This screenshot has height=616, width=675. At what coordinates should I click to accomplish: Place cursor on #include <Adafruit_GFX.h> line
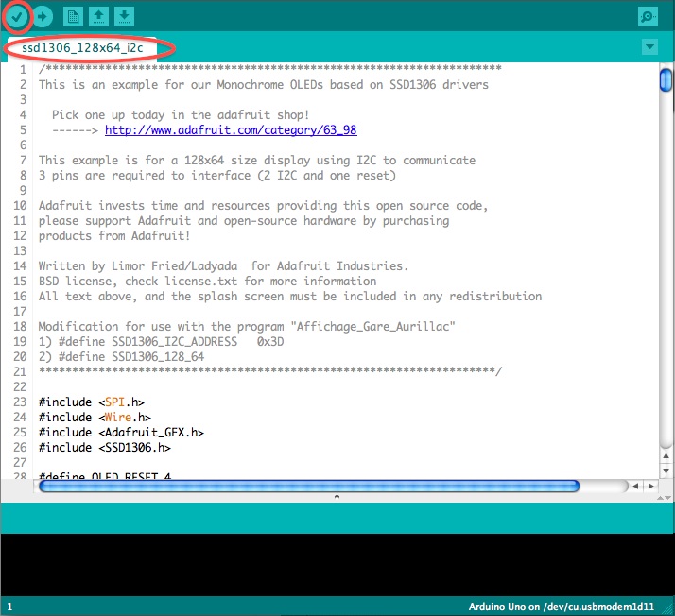pyautogui.click(x=121, y=433)
